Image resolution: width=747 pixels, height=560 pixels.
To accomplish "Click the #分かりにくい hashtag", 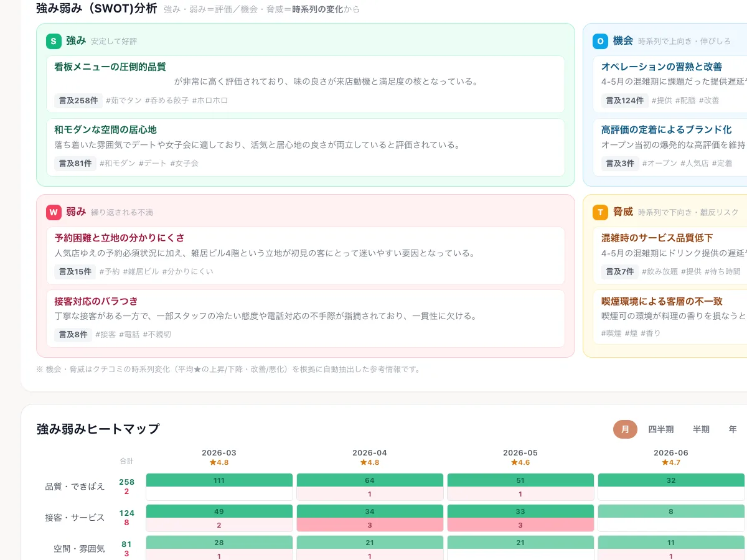I will click(188, 271).
